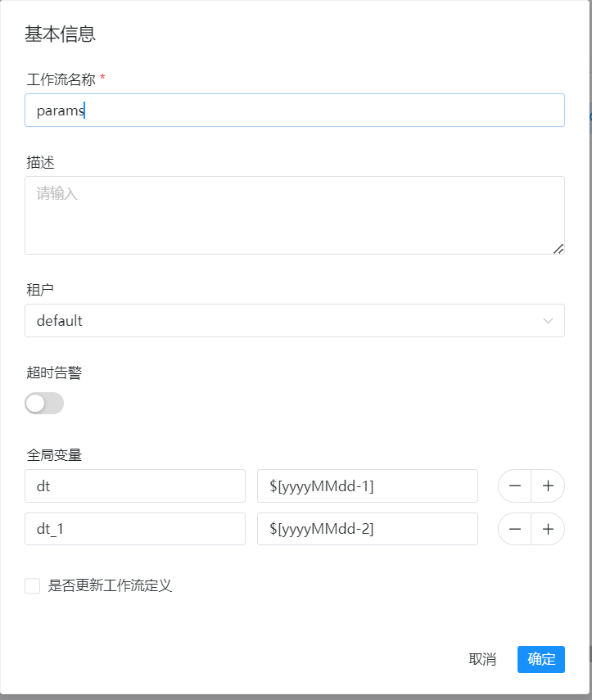592x700 pixels.
Task: Remove dt_1 variable using its minus icon
Action: 514,529
